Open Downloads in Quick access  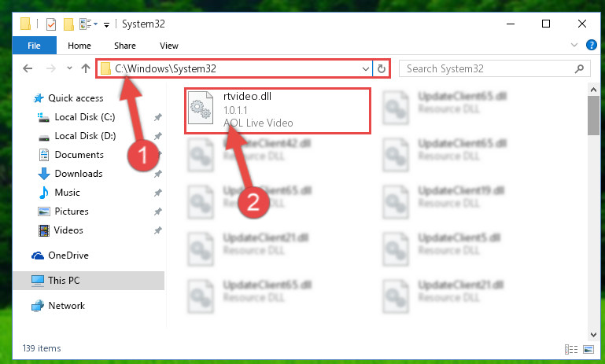(79, 174)
